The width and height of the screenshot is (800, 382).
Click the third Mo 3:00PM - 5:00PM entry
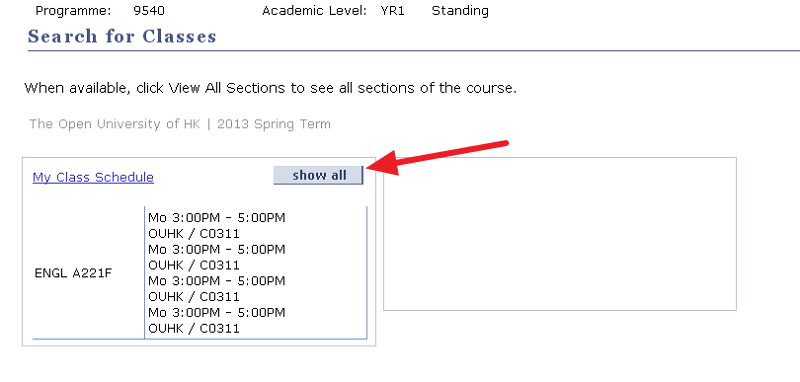tap(217, 281)
